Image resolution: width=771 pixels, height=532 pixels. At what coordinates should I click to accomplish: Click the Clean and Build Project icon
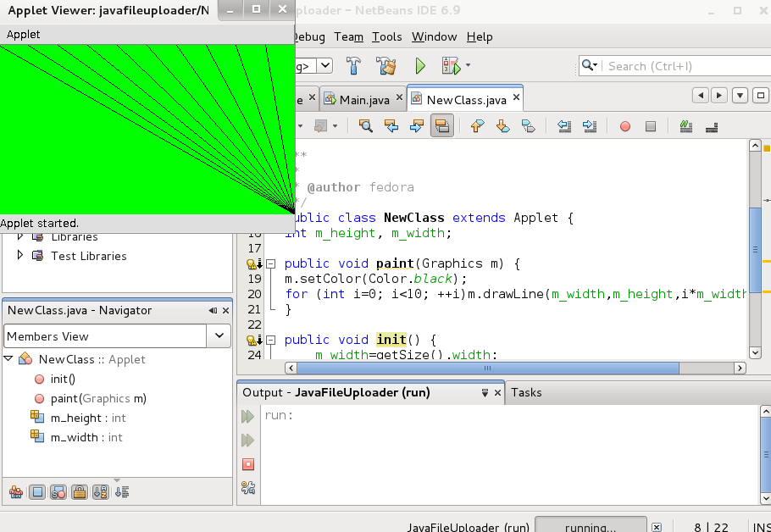(386, 66)
